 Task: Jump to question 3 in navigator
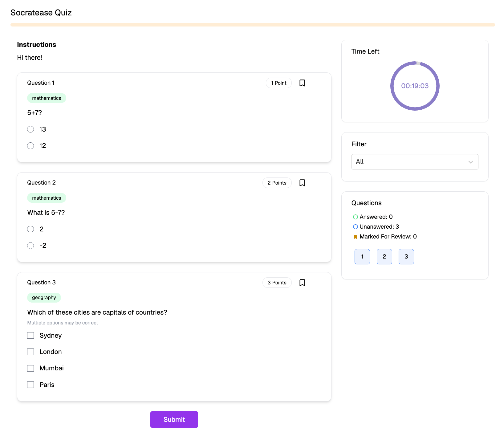tap(406, 257)
